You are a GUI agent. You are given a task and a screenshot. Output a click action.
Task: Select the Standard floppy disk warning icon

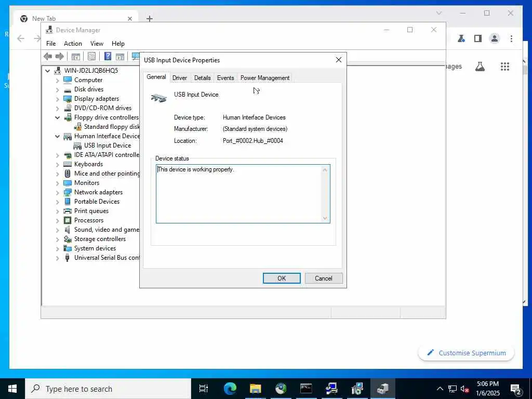(78, 127)
